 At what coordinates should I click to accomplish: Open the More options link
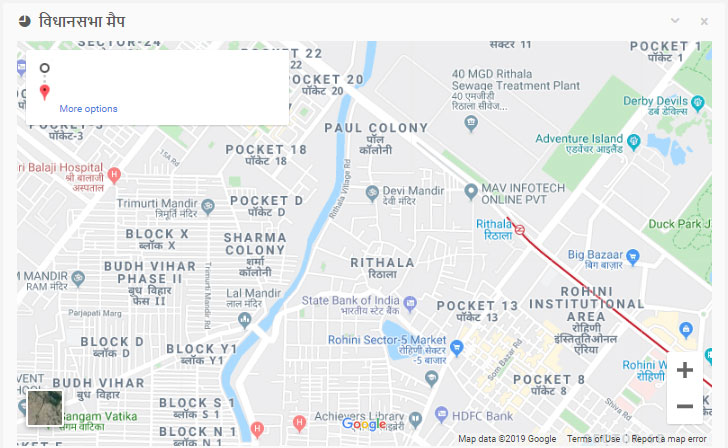(88, 109)
